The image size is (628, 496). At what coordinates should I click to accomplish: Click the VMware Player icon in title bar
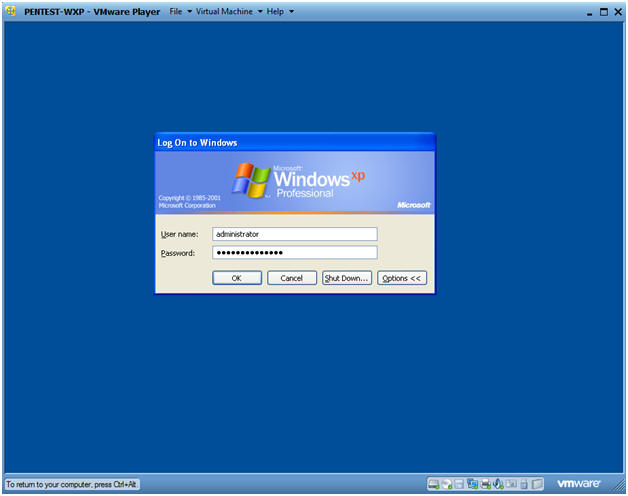[x=11, y=11]
